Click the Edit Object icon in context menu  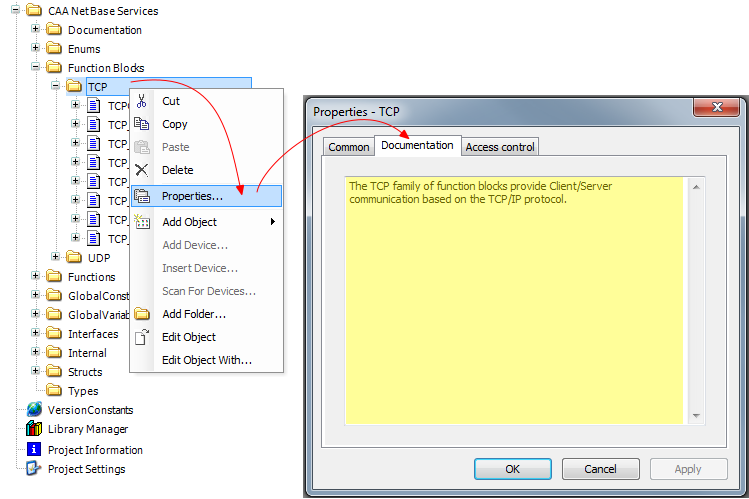click(x=142, y=337)
